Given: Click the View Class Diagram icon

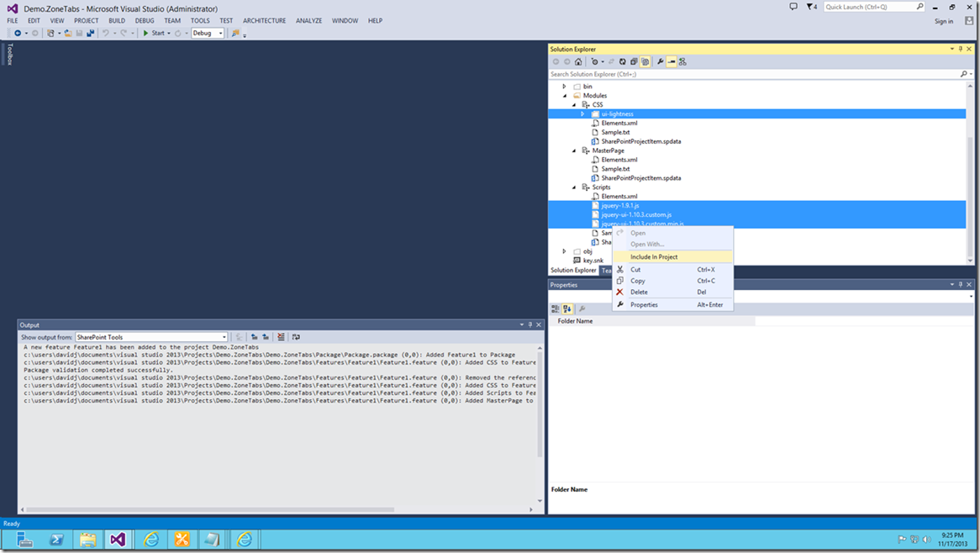Looking at the screenshot, I should pyautogui.click(x=682, y=62).
